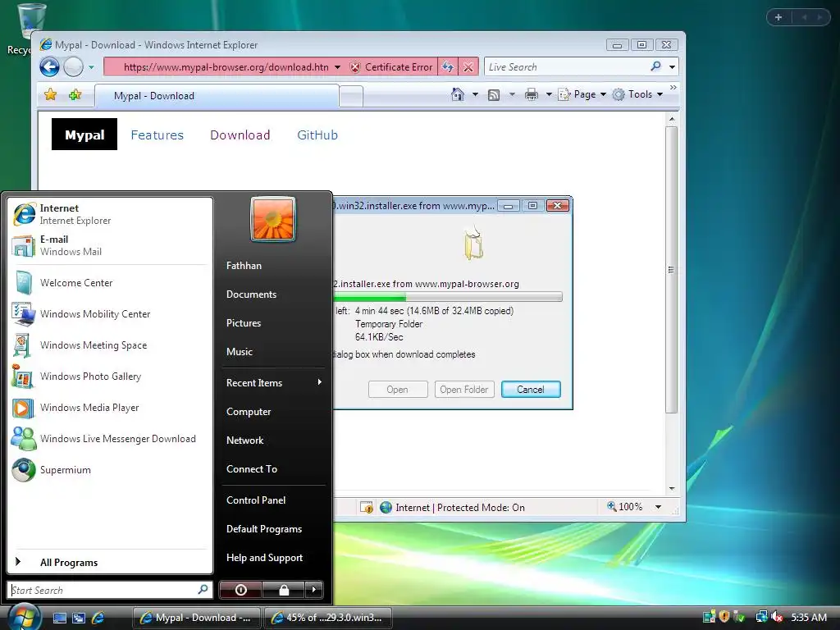Open the zoom level 100% dropdown

point(659,507)
